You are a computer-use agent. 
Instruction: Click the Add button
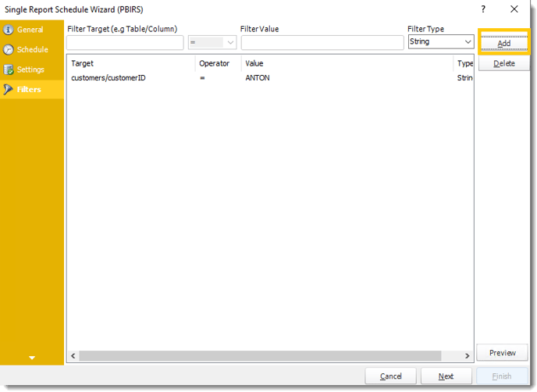[504, 43]
